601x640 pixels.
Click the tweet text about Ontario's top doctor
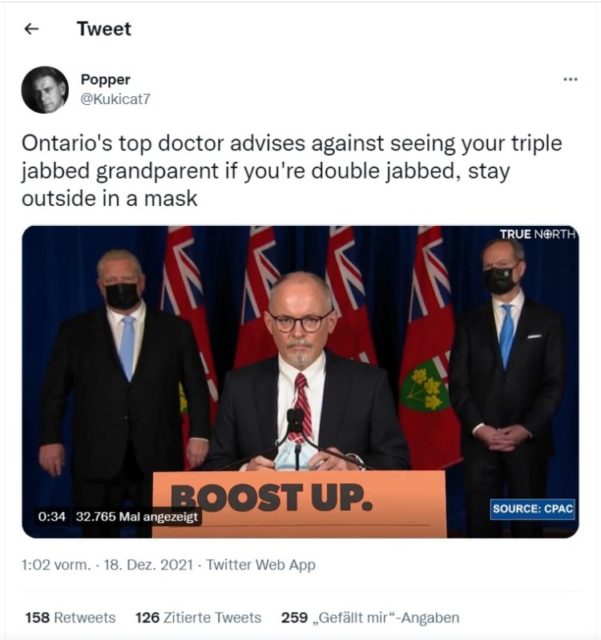[292, 171]
